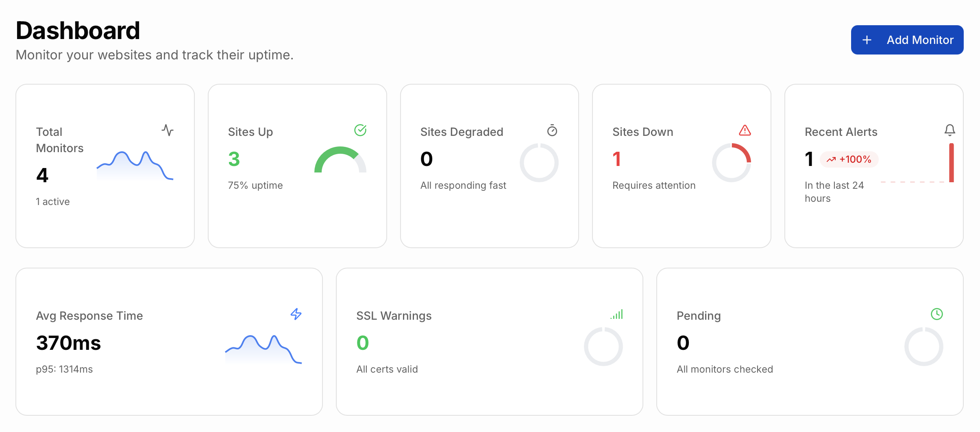
Task: Click the timer icon on Sites Degraded card
Action: point(552,131)
